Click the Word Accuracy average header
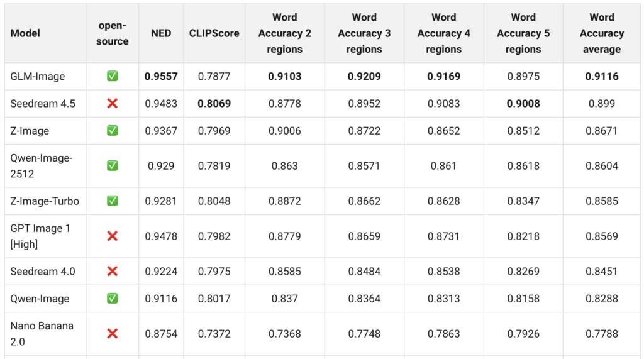644x359 pixels. pos(602,33)
